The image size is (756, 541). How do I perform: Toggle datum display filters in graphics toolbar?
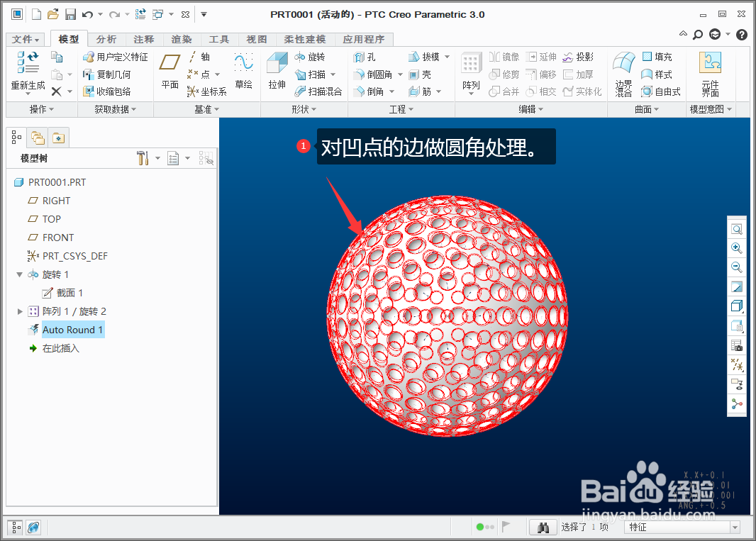click(737, 365)
